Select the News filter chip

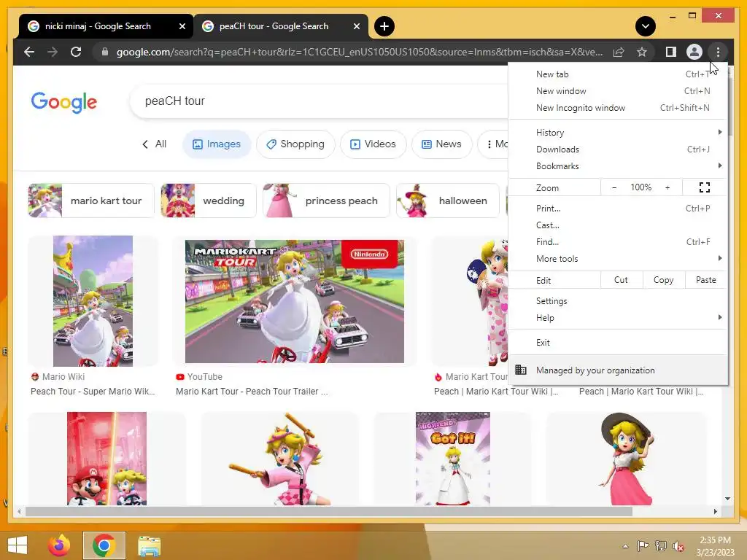coord(441,144)
